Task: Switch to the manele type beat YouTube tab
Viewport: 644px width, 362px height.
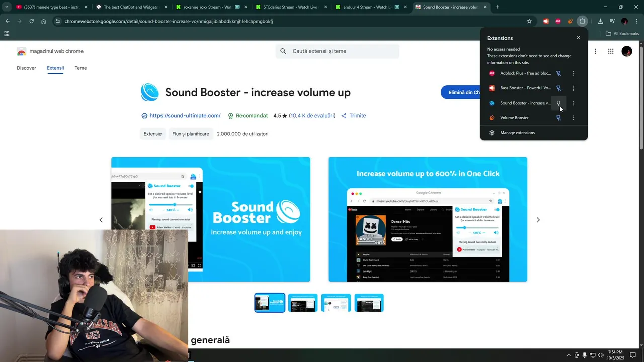Action: tap(52, 7)
